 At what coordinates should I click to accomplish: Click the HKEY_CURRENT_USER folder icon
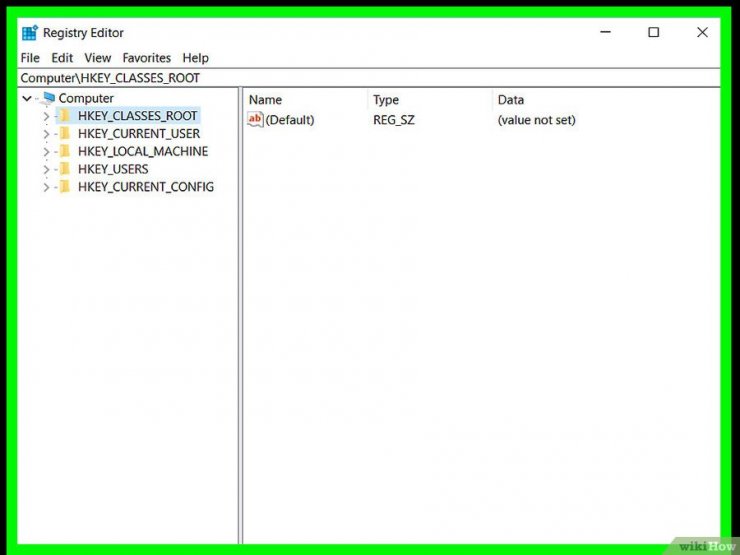click(65, 134)
